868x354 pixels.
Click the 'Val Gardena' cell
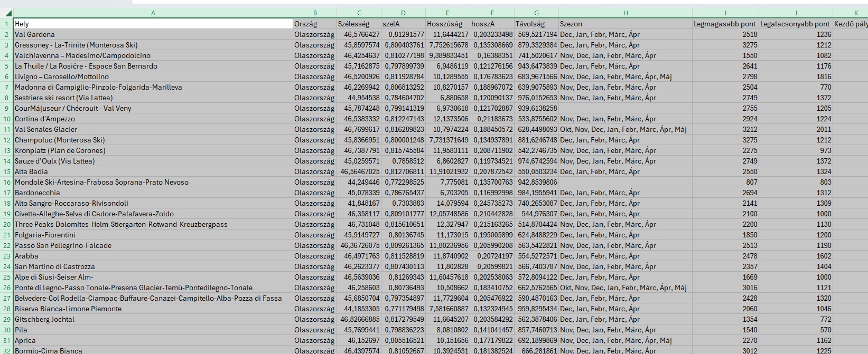pos(153,34)
